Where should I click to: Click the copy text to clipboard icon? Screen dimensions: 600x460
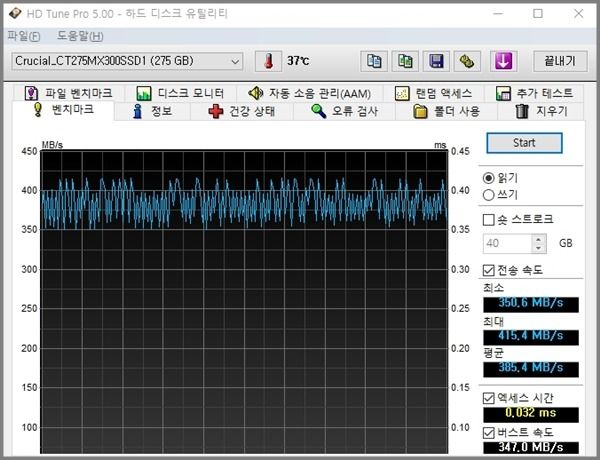pyautogui.click(x=374, y=61)
